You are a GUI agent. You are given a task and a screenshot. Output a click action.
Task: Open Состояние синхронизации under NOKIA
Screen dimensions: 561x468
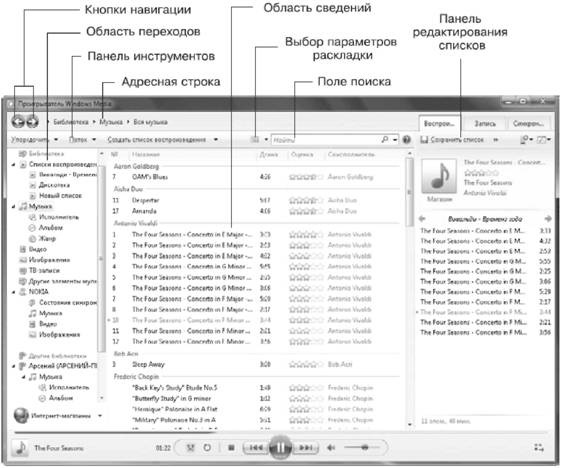68,303
